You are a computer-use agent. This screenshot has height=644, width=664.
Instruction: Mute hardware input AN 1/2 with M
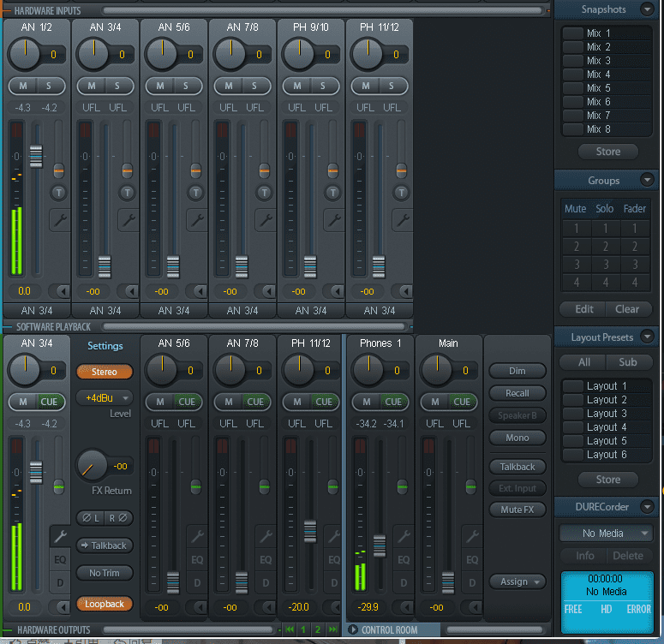click(23, 86)
